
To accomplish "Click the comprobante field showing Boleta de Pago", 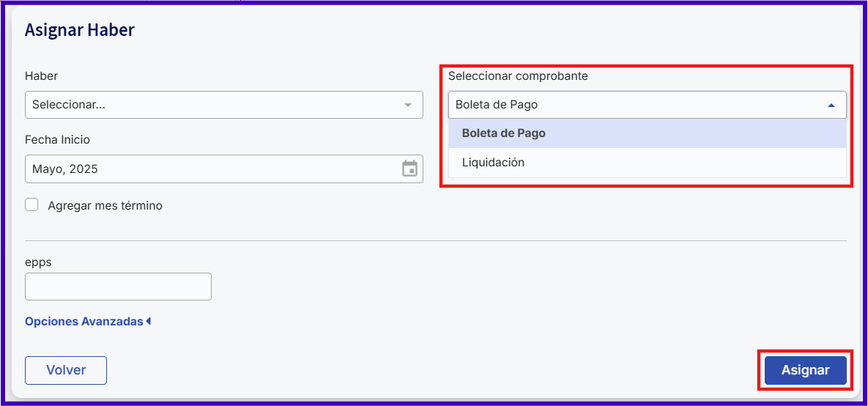I will (647, 105).
